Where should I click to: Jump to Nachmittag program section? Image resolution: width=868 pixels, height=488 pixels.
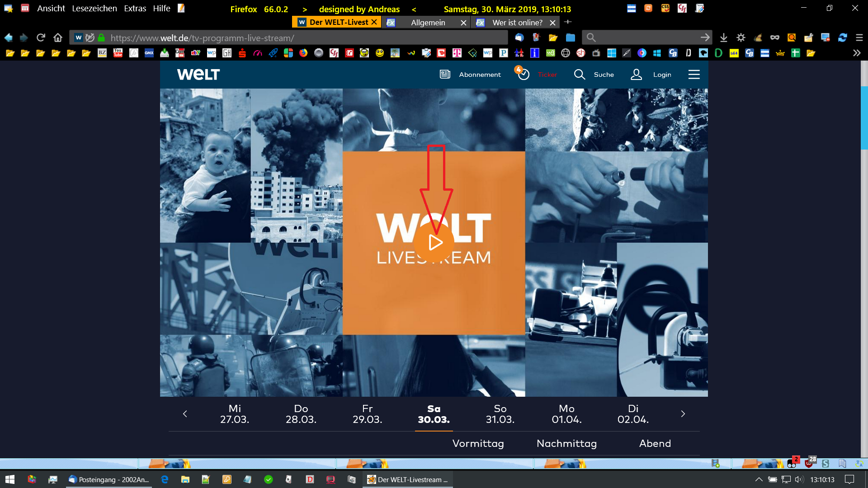click(x=566, y=444)
